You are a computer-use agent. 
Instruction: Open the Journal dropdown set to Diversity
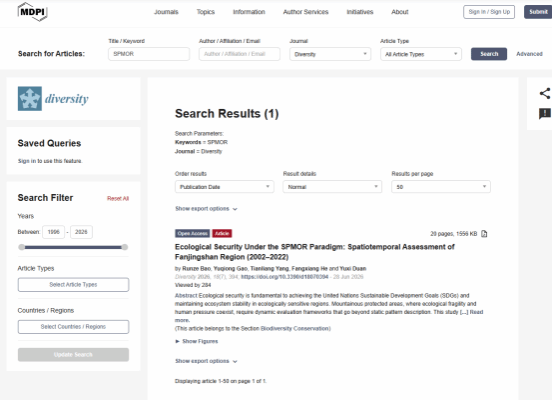click(330, 54)
